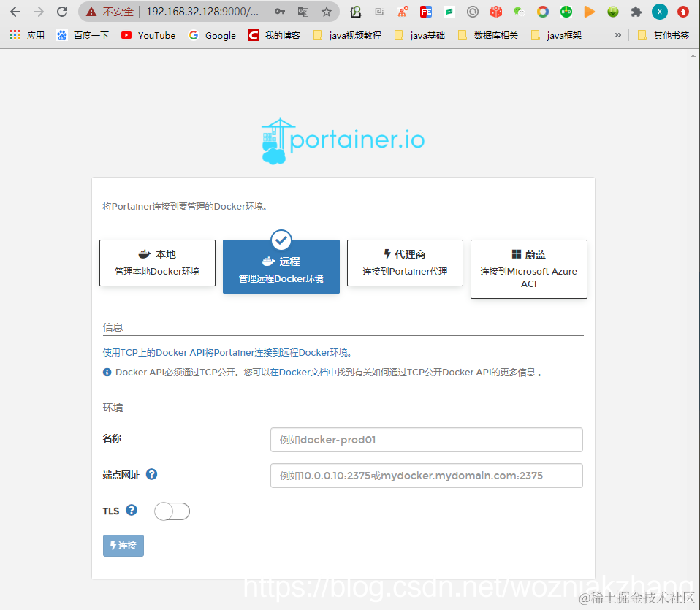Click the red dice extension icon
The height and width of the screenshot is (610, 700).
tap(496, 12)
